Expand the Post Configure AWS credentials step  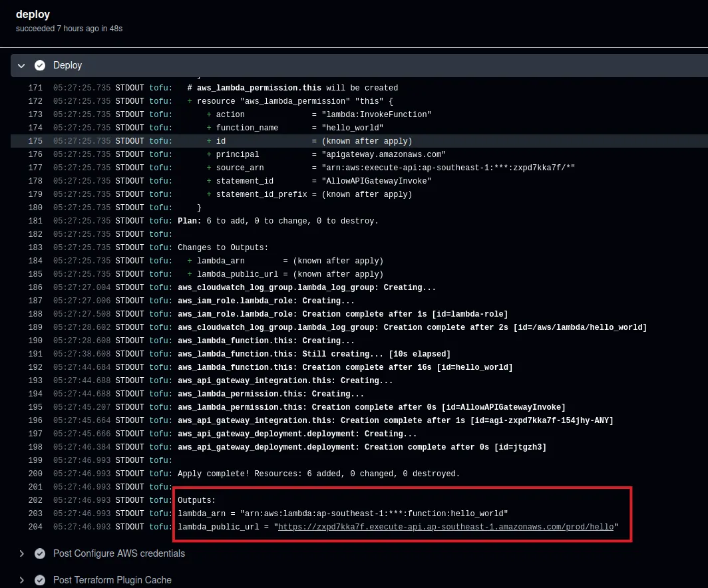coord(21,553)
